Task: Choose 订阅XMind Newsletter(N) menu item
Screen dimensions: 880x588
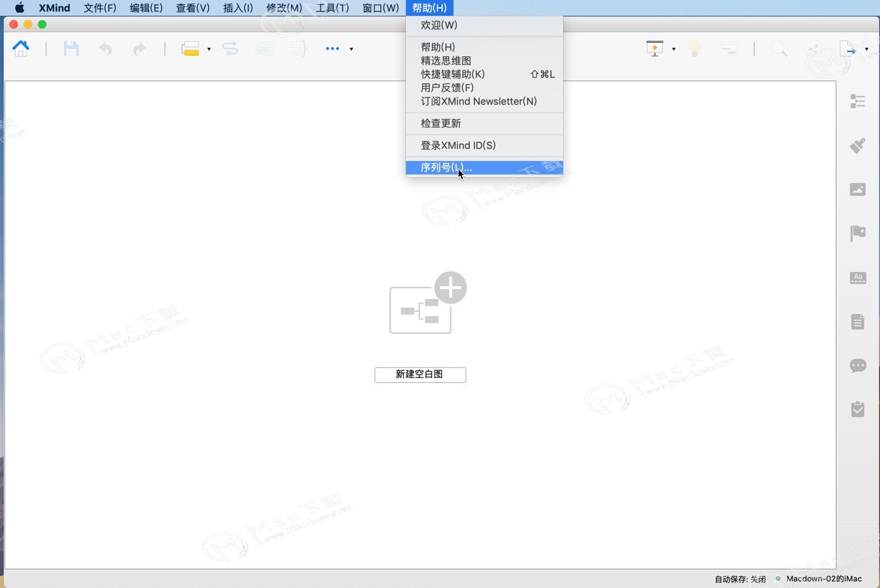Action: coord(484,101)
